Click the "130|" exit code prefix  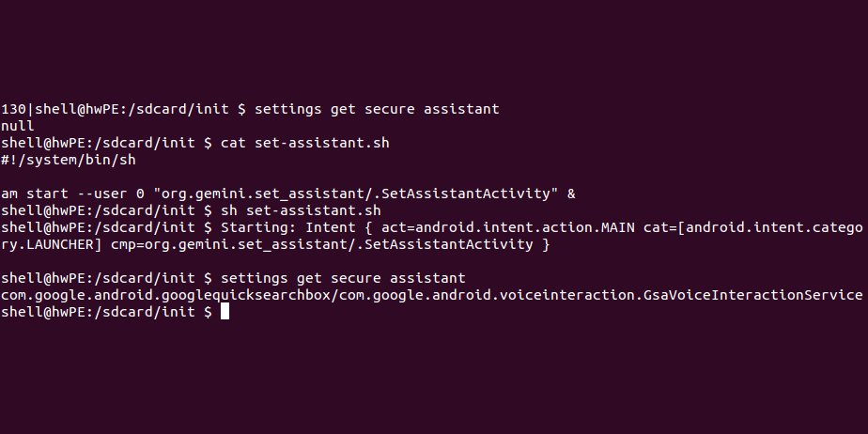click(x=15, y=109)
